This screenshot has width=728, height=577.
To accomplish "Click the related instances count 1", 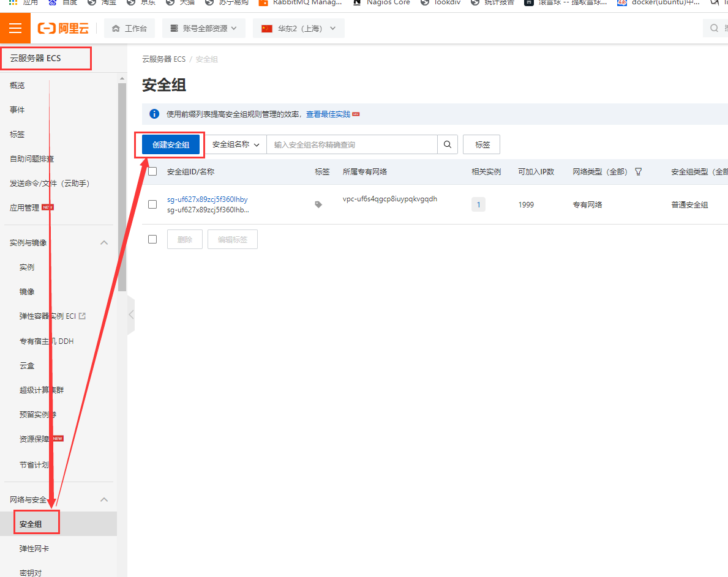I will click(x=478, y=204).
